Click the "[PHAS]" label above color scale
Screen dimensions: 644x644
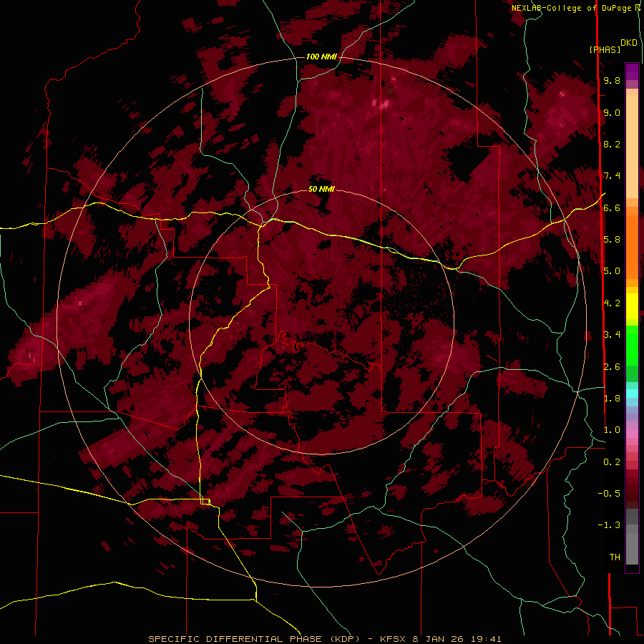tap(605, 49)
